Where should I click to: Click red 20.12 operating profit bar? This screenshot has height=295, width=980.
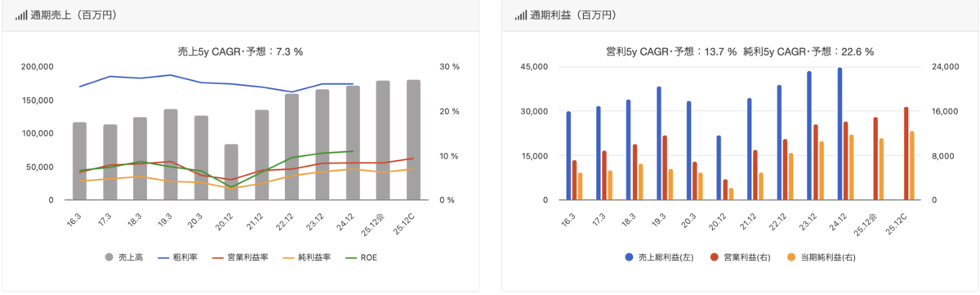725,190
